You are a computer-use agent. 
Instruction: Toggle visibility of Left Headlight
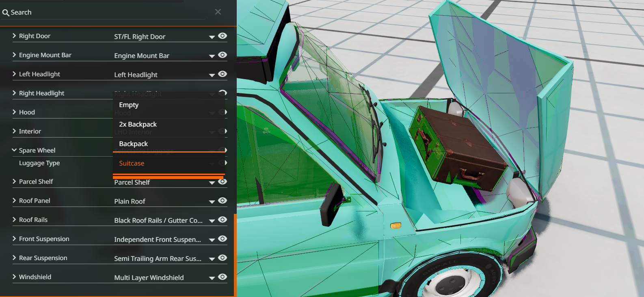tap(223, 74)
